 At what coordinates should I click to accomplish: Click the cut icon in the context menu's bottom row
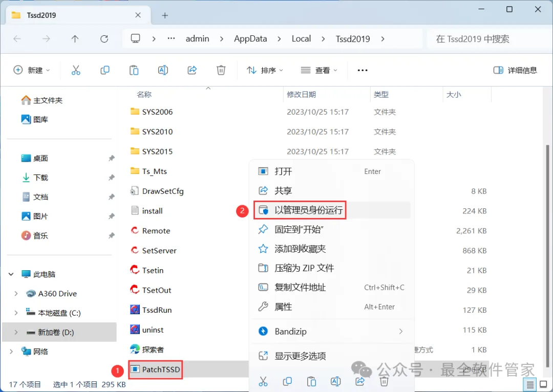coord(263,381)
